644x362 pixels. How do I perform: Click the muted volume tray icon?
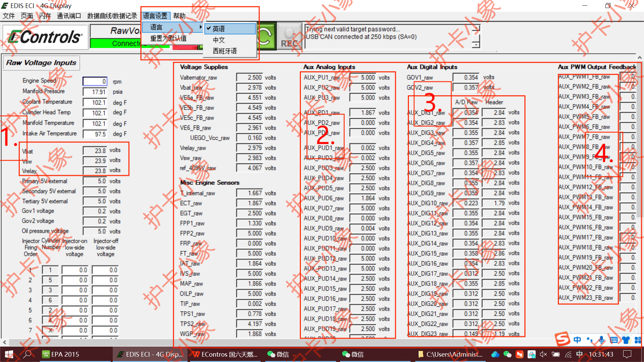[543, 354]
